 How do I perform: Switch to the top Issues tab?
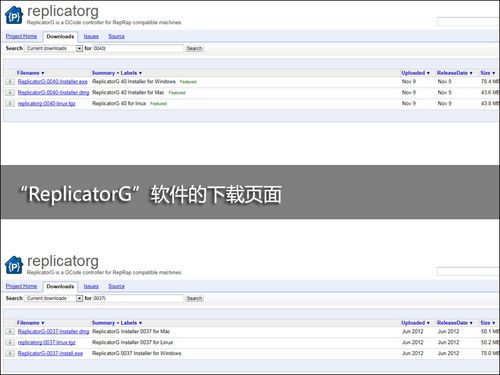pyautogui.click(x=91, y=36)
